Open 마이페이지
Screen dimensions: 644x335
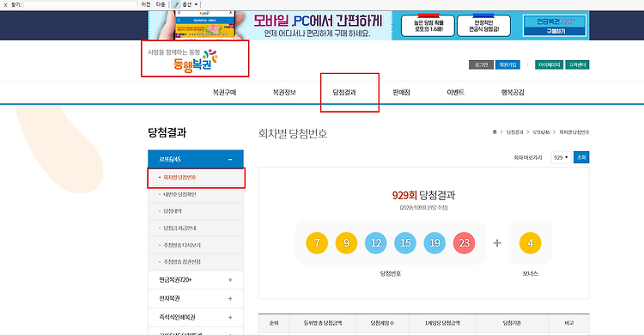550,65
